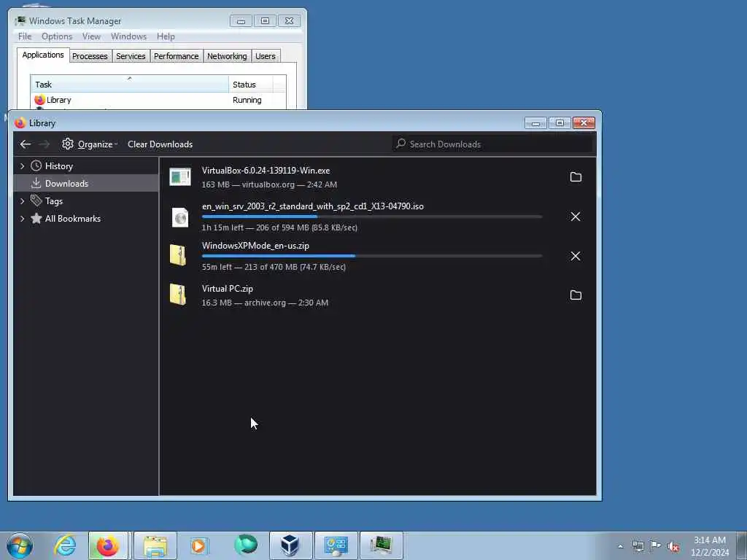Viewport: 747px width, 560px height.
Task: Cancel the WindowsXPMode_en-us.zip download
Action: coord(576,256)
